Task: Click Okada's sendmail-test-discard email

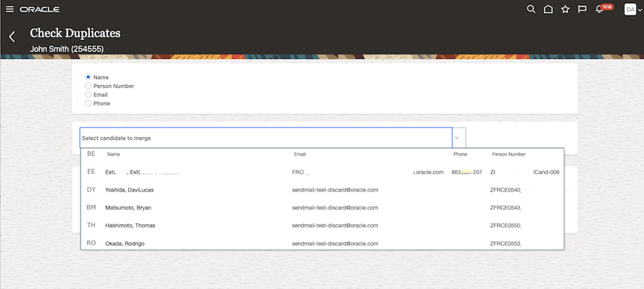Action: coord(335,244)
